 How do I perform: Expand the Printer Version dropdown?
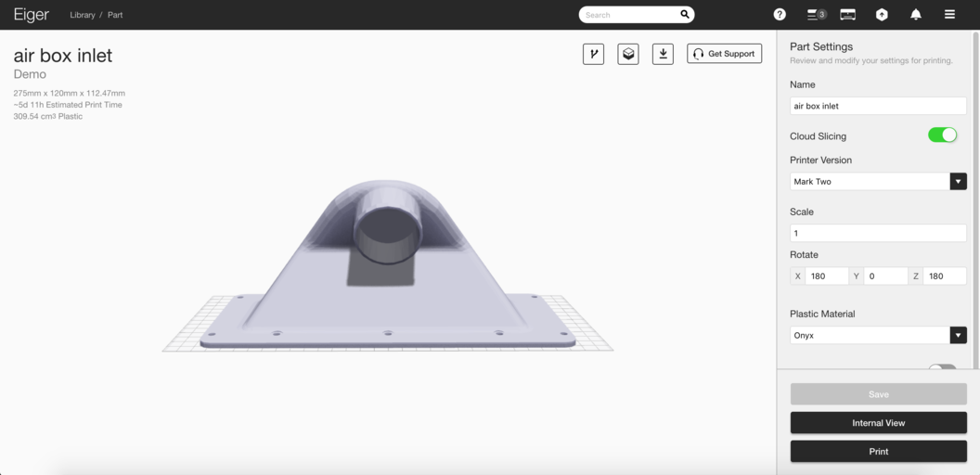[958, 182]
